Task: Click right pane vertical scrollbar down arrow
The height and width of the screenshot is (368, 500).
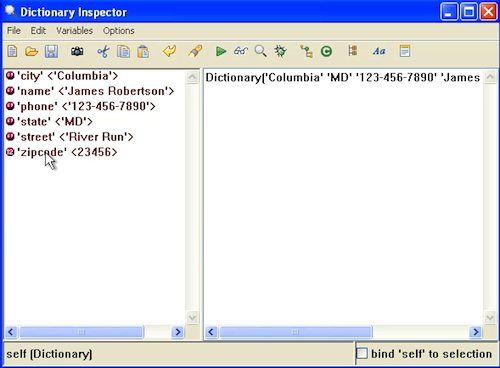Action: point(490,317)
